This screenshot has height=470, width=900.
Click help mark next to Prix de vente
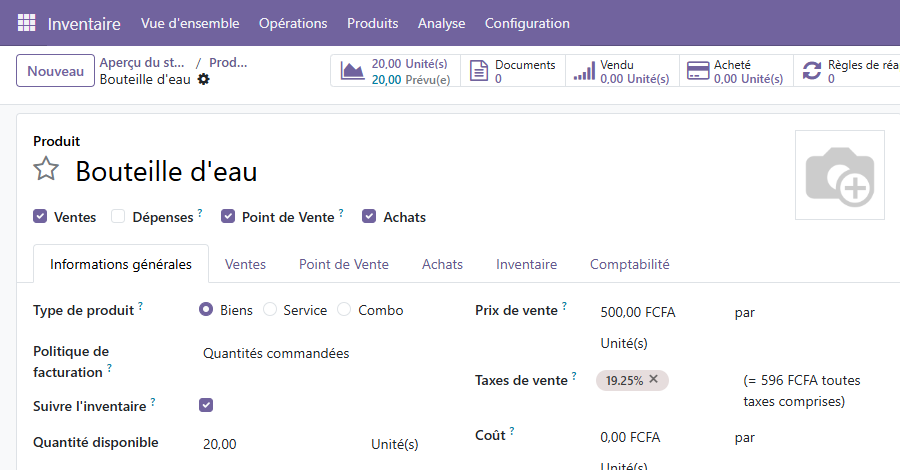564,306
